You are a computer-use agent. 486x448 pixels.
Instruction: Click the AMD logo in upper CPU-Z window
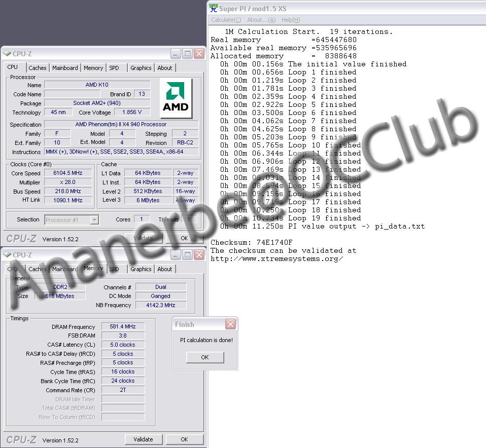[x=176, y=98]
